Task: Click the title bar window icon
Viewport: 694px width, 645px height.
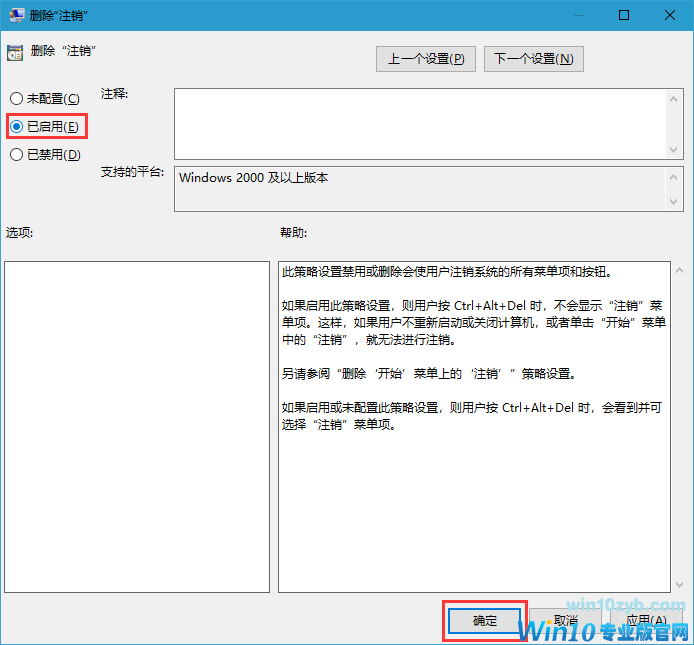Action: (16, 15)
